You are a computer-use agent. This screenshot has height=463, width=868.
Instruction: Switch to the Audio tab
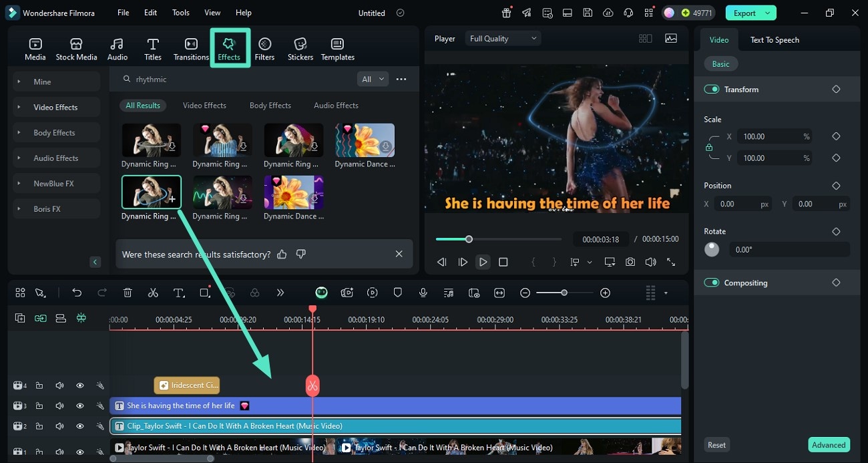tap(118, 49)
